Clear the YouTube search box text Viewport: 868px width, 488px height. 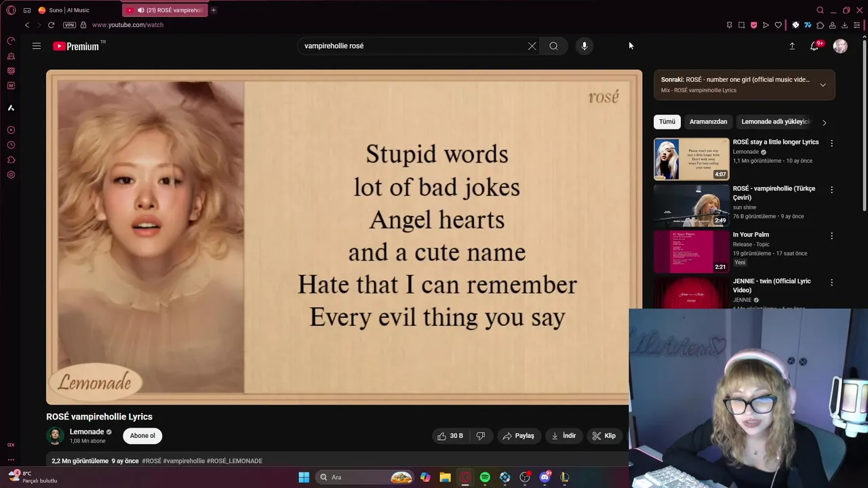pos(532,46)
